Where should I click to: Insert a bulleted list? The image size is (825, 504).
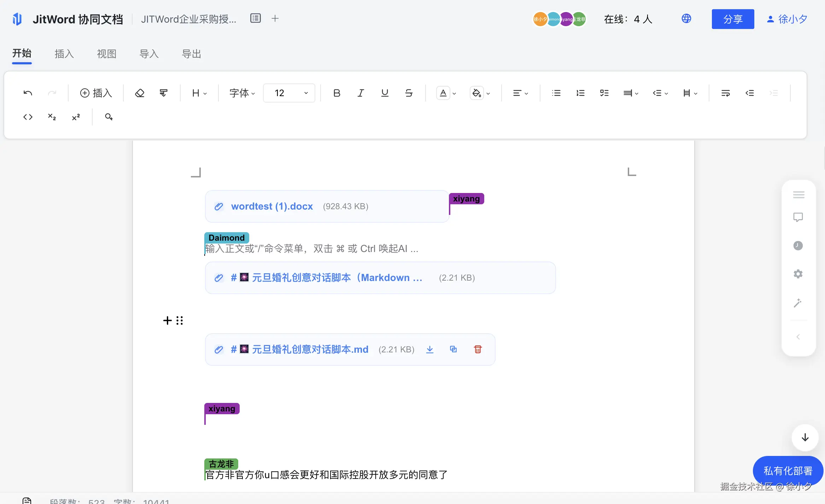coord(556,93)
